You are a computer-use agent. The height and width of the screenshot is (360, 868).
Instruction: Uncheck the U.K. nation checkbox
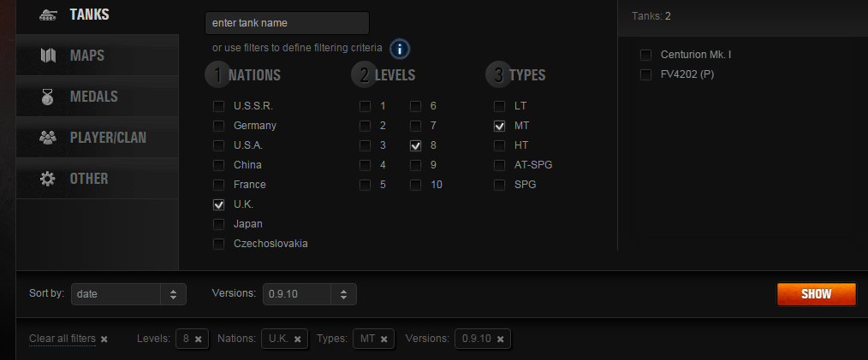[218, 204]
